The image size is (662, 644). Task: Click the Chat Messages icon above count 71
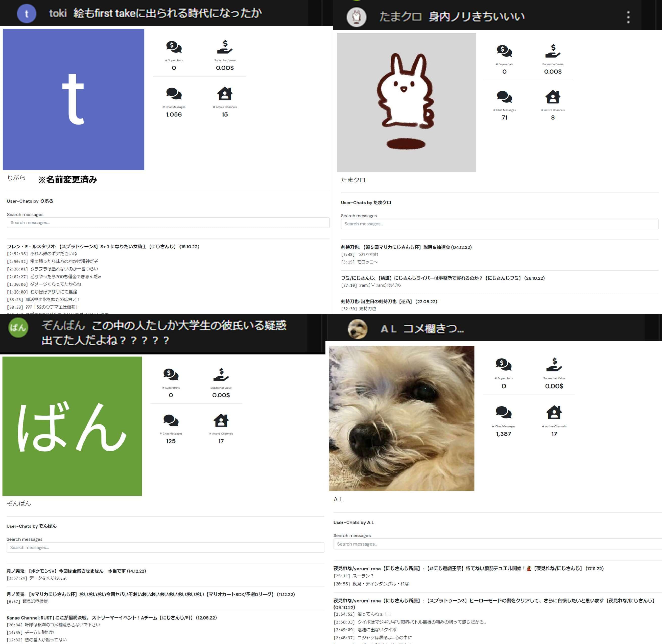coord(504,97)
